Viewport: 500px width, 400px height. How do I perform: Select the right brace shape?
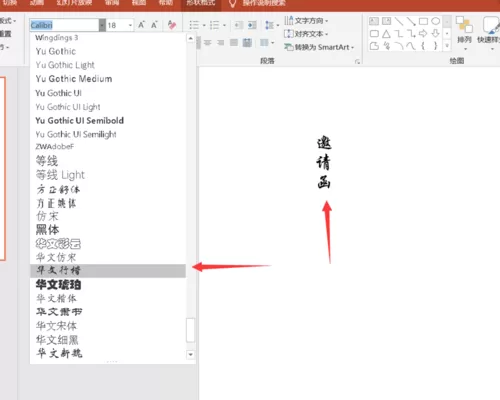435,46
